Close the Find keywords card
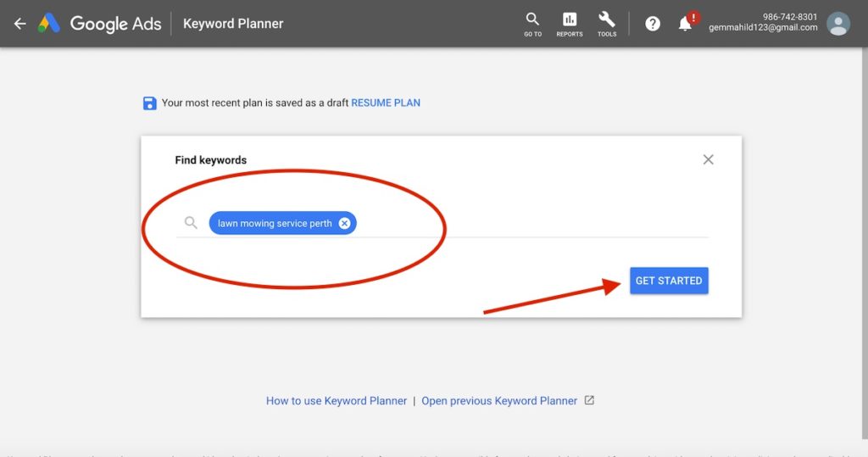This screenshot has width=868, height=457. click(x=708, y=159)
